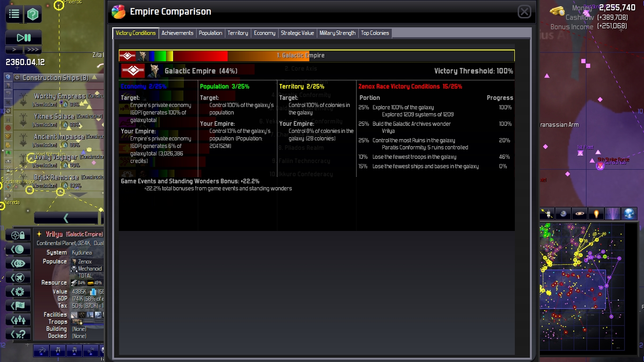Click the Galactic Empire flag emblem
The height and width of the screenshot is (362, 644).
133,71
